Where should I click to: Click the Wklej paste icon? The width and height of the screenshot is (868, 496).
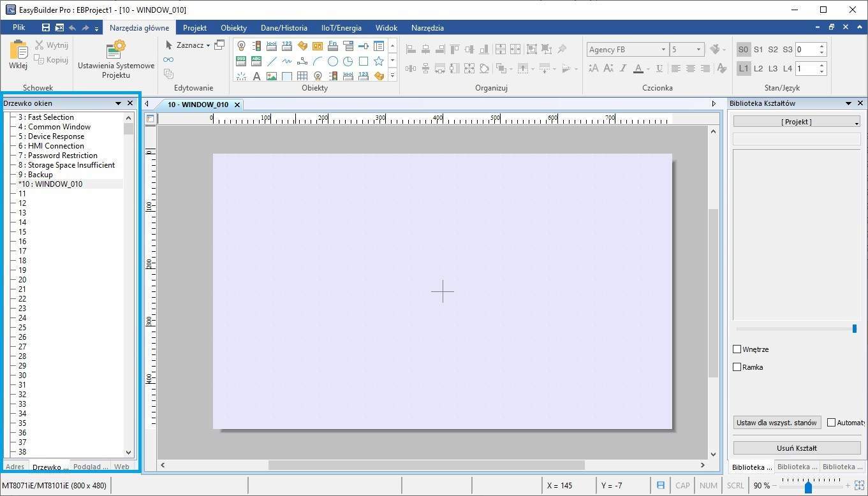pos(18,50)
